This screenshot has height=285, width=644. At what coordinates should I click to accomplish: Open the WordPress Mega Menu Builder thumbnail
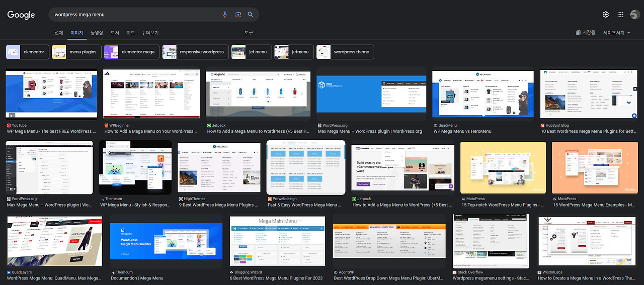pyautogui.click(x=166, y=241)
